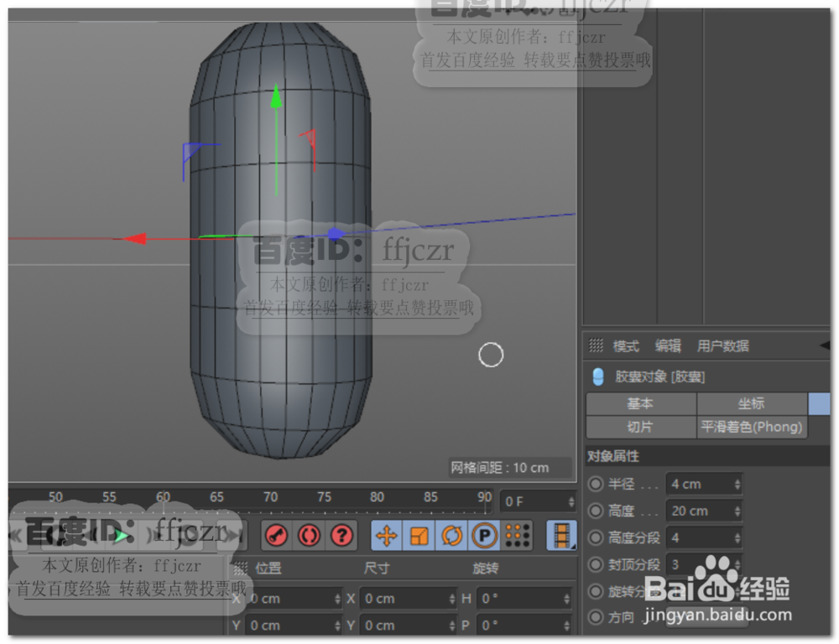Click frame 70 on the timeline ruler

tap(270, 497)
